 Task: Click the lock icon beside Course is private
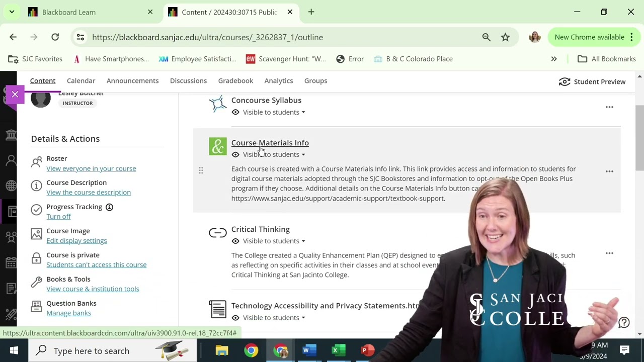click(x=36, y=258)
